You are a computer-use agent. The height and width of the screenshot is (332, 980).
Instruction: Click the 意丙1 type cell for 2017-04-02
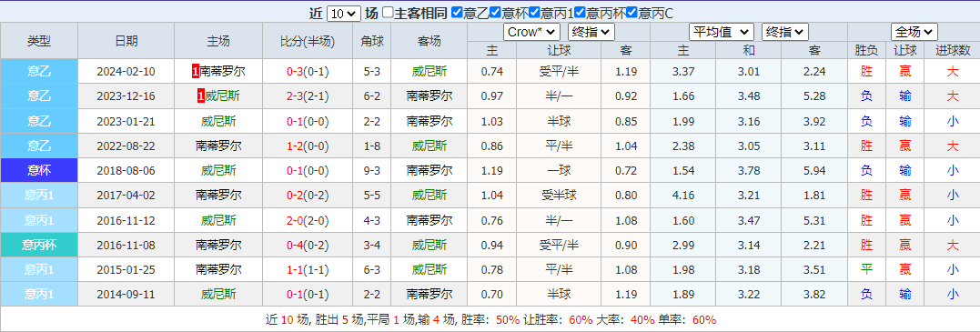[39, 196]
